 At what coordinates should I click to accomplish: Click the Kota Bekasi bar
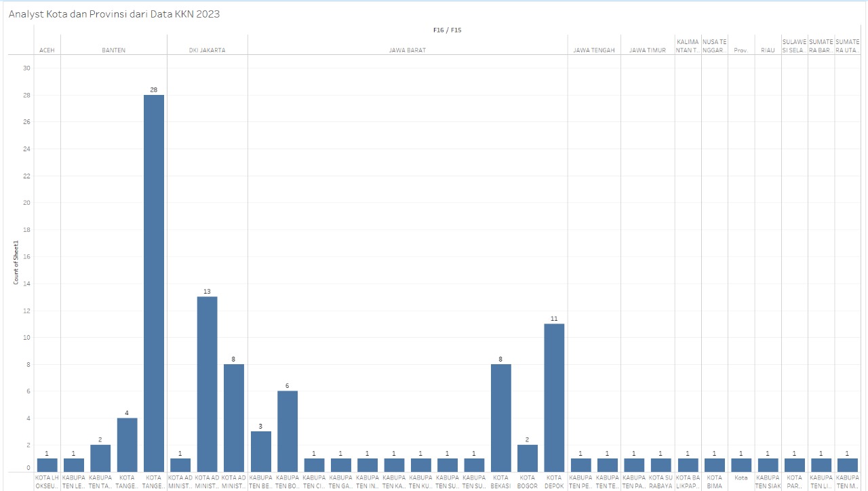(x=501, y=418)
